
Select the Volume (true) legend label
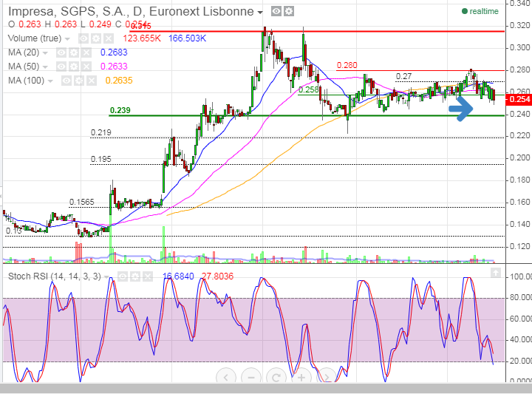pyautogui.click(x=35, y=38)
